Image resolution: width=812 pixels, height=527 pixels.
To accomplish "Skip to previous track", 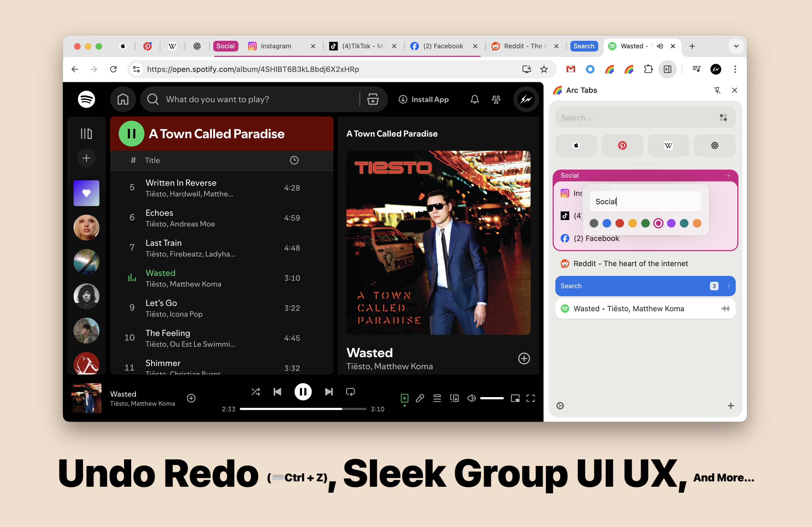I will pos(277,392).
